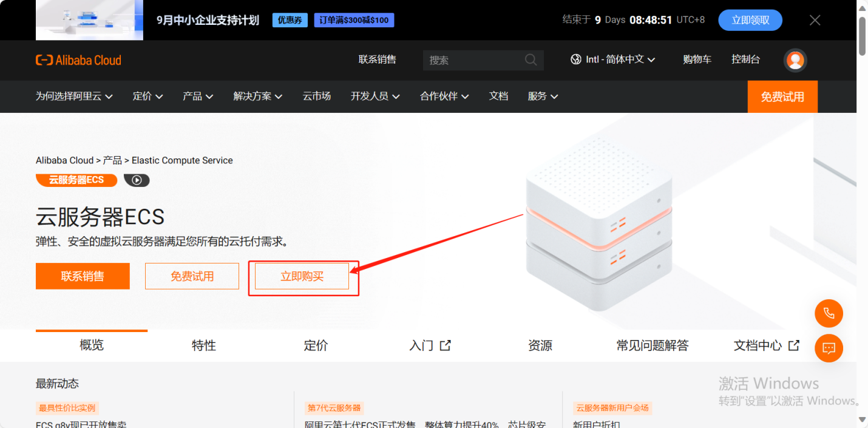Screen dimensions: 868x428
Task: Select the 常见问题解答 tab
Action: tap(653, 345)
